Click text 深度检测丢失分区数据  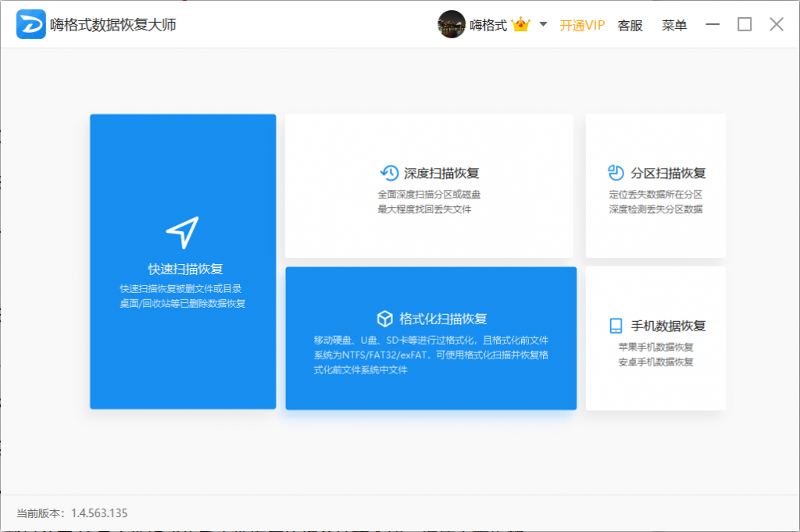[x=655, y=209]
